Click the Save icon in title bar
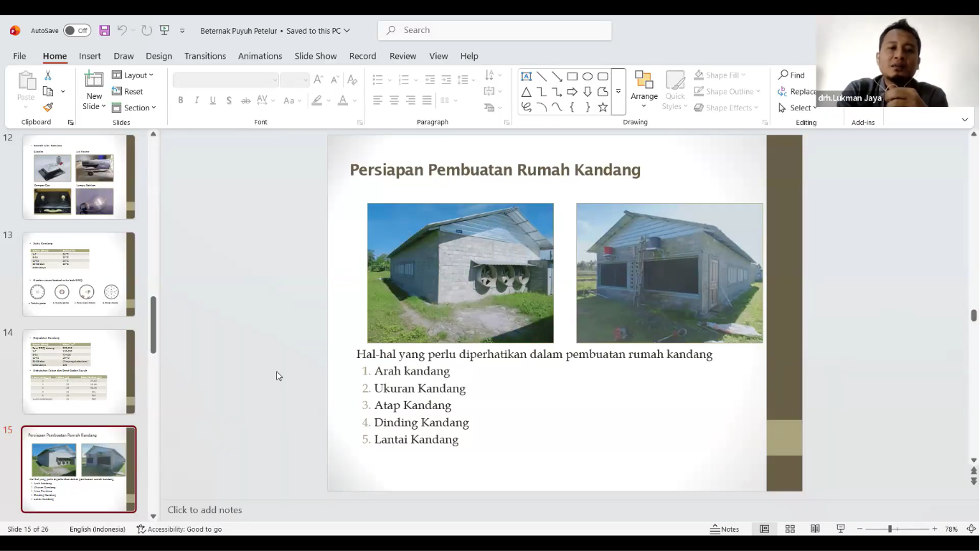Image resolution: width=980 pixels, height=551 pixels. click(105, 30)
